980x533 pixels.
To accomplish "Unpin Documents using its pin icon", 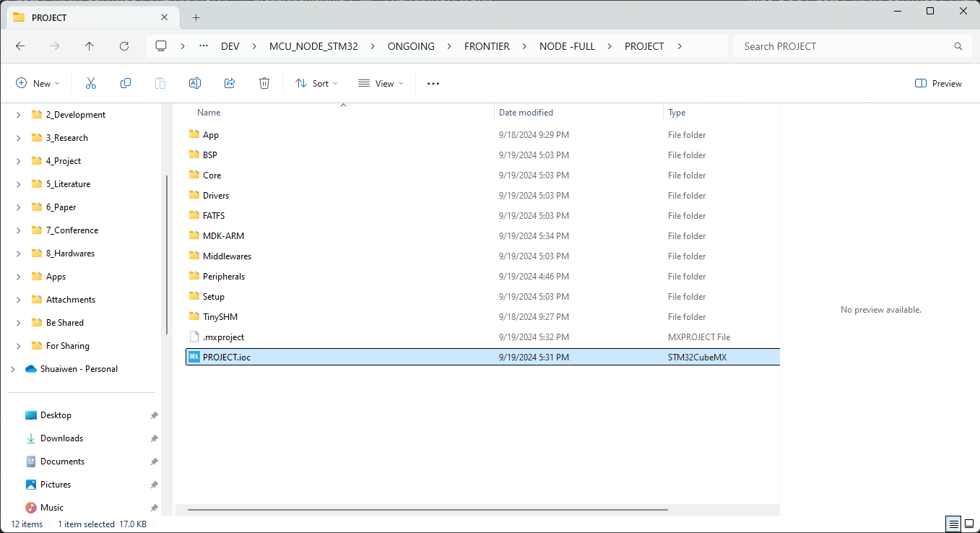I will [154, 461].
